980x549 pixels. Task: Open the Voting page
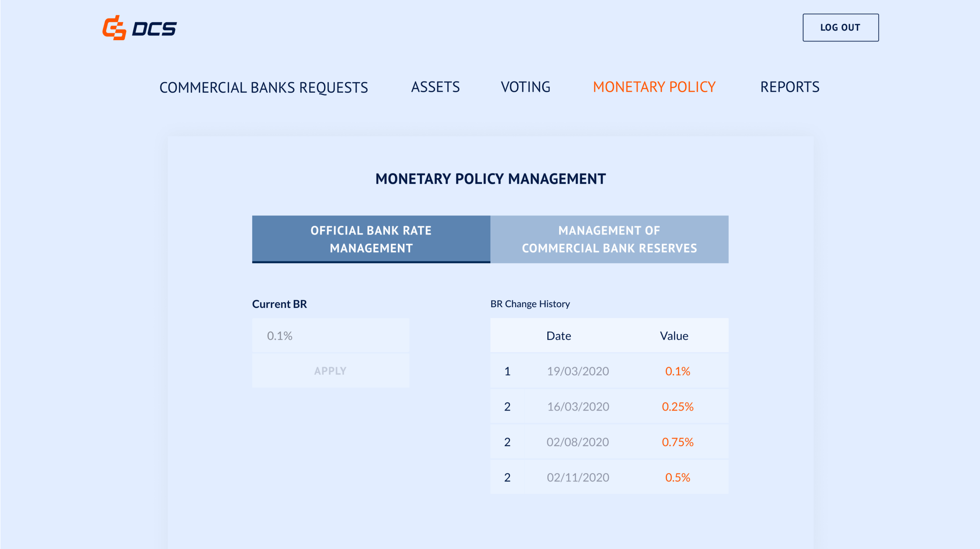(525, 87)
